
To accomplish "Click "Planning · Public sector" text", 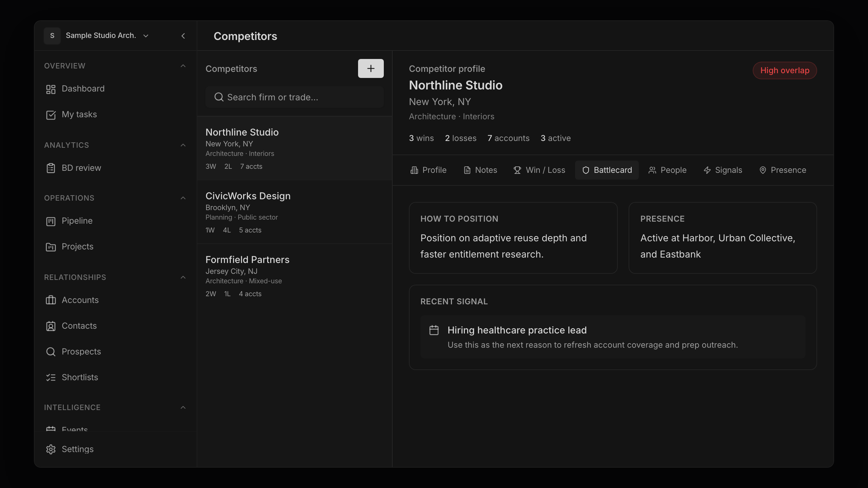I will pos(241,217).
